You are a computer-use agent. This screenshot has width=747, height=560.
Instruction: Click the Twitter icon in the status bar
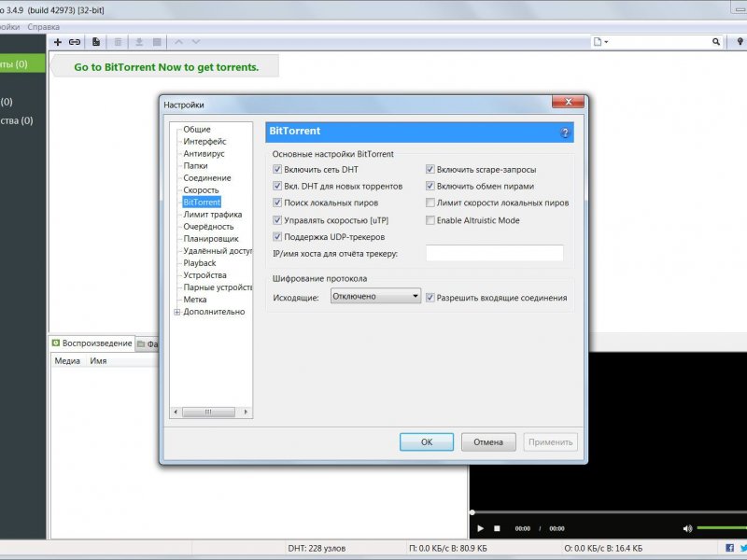tap(743, 548)
